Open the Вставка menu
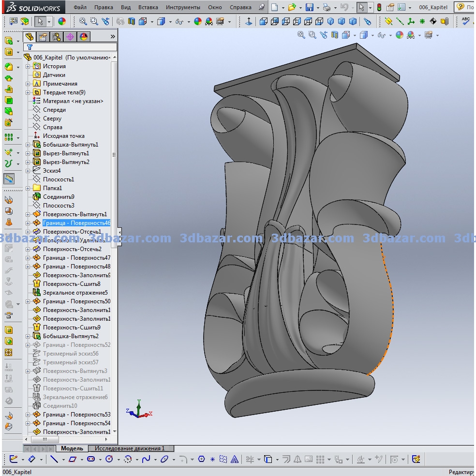This screenshot has width=476, height=476. pyautogui.click(x=148, y=7)
